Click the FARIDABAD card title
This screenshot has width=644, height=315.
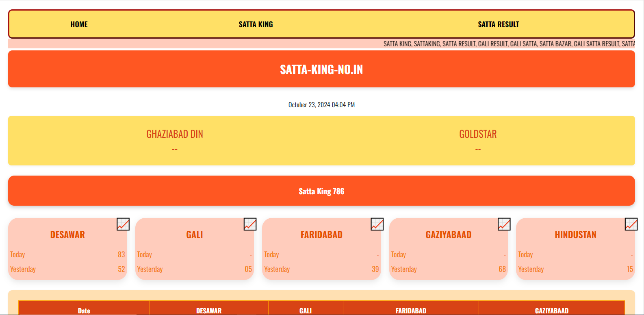(321, 235)
